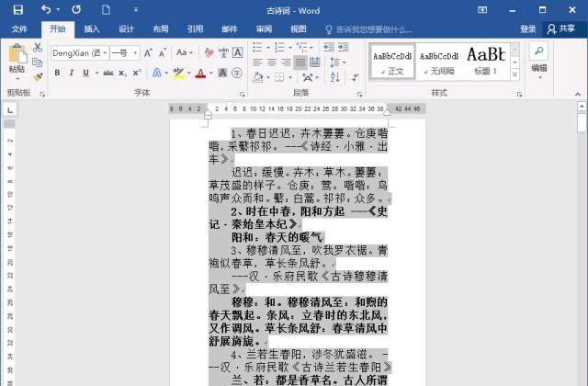This screenshot has height=386, width=588.
Task: Add the phonetic guide (wén) to text
Action: coord(223,53)
